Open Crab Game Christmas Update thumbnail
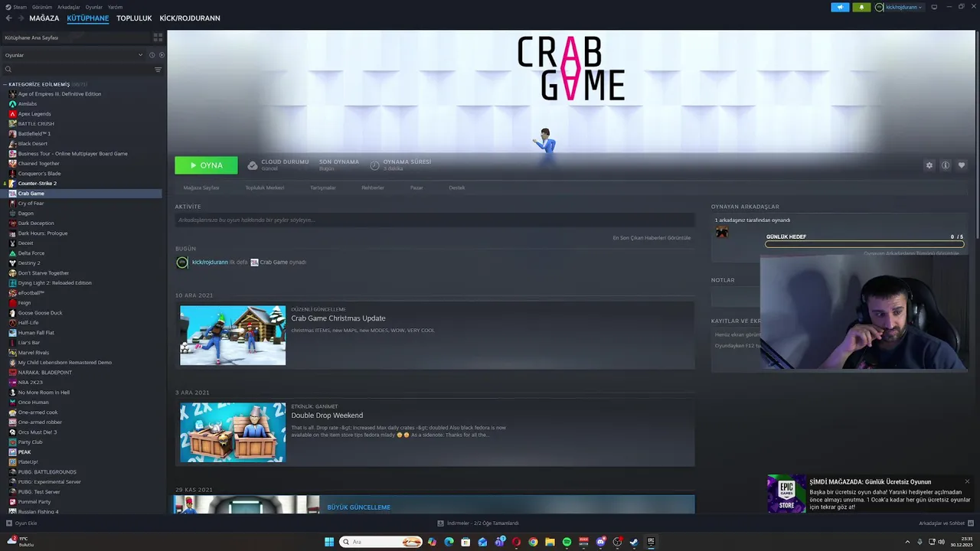The height and width of the screenshot is (551, 980). pos(233,335)
